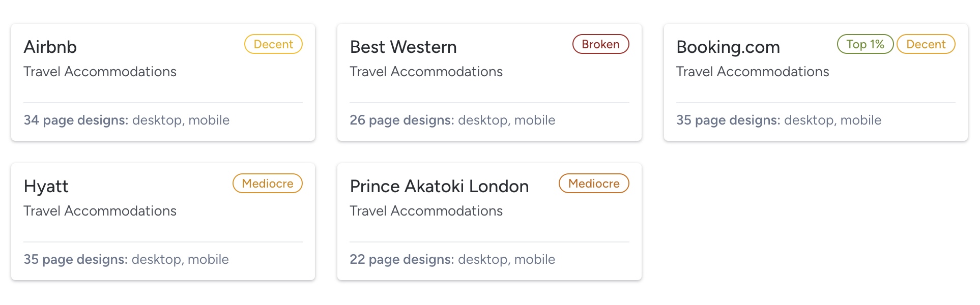Open the Booking.com card title
The image size is (980, 305).
[x=728, y=47]
